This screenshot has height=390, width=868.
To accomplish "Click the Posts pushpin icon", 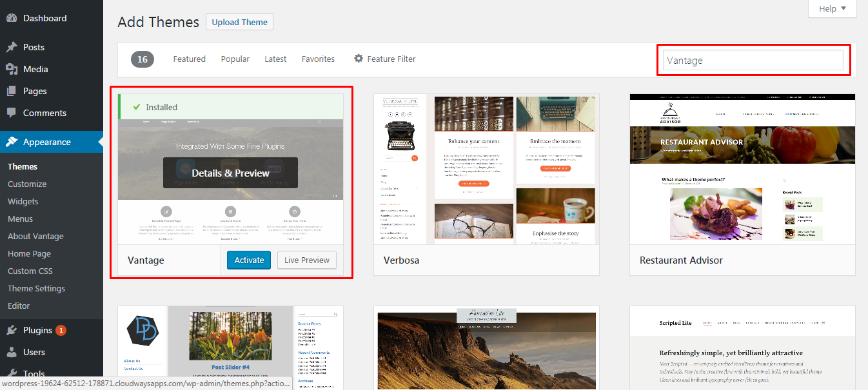I will coord(12,47).
